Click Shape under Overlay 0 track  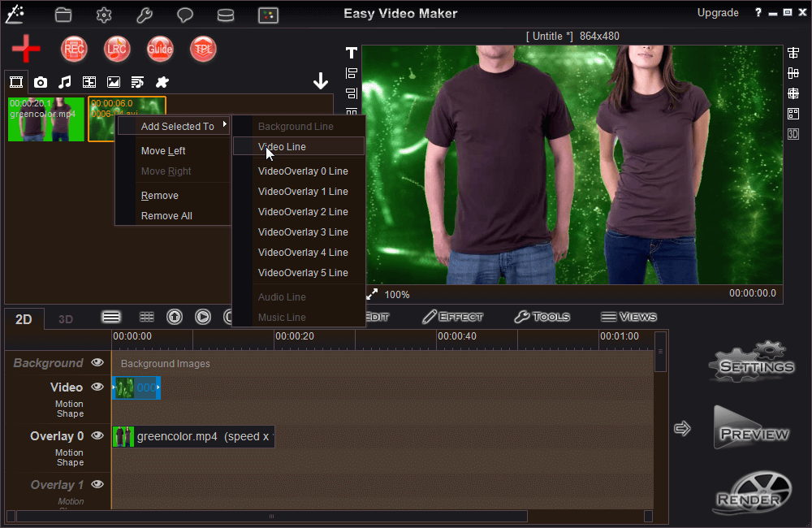pos(70,462)
